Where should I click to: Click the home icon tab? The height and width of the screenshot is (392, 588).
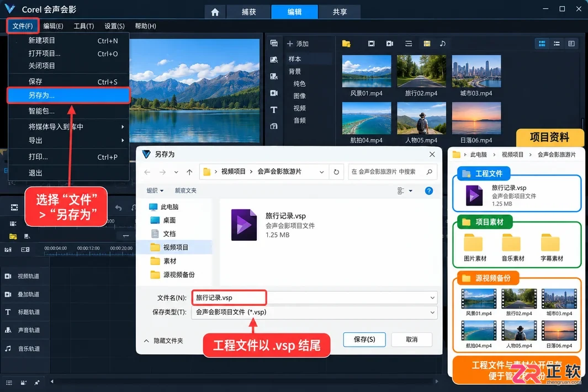pos(215,12)
